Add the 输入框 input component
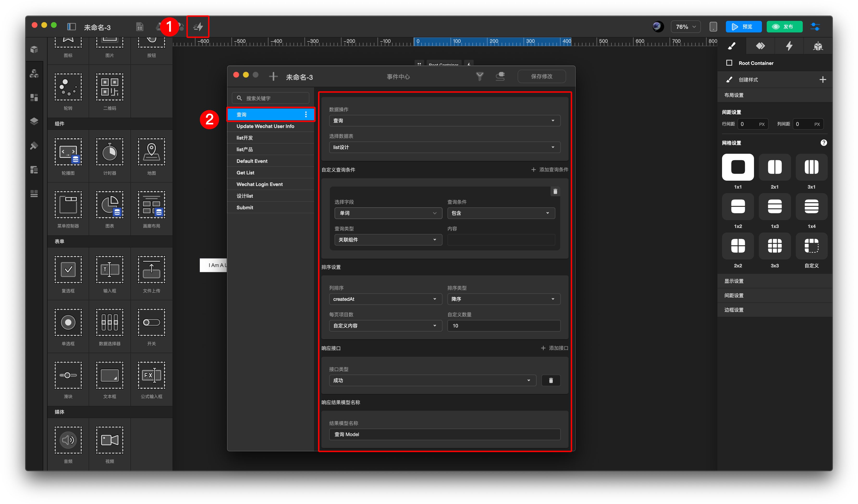Viewport: 858px width, 504px height. coord(110,269)
